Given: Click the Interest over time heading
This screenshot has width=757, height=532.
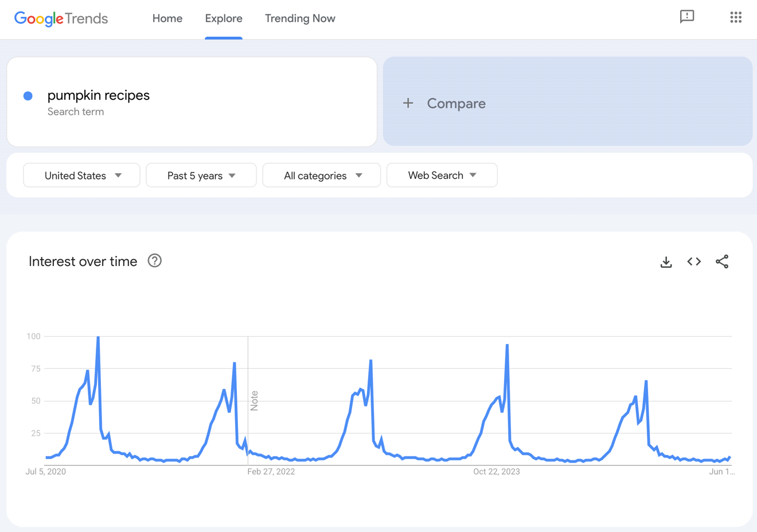Looking at the screenshot, I should 83,261.
